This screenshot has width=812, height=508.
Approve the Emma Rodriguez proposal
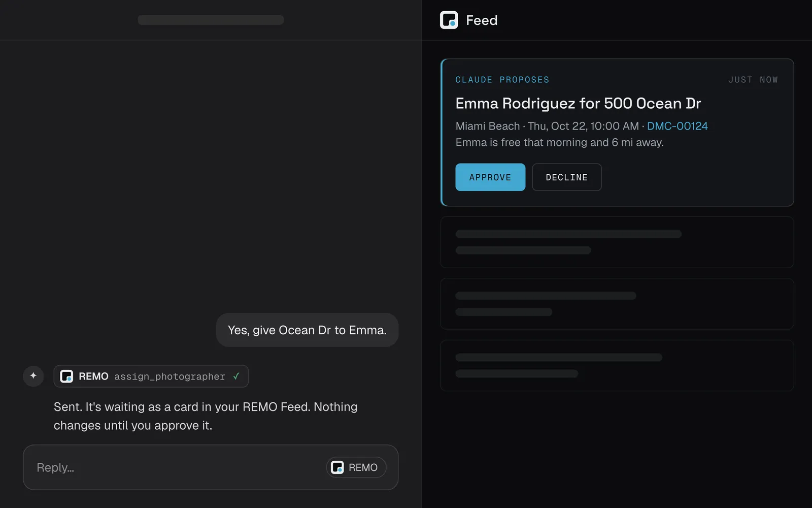click(490, 177)
